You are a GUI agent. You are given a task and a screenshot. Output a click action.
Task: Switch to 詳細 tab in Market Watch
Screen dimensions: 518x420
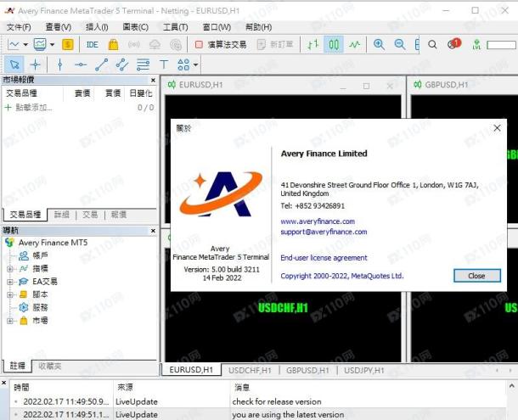[x=62, y=215]
